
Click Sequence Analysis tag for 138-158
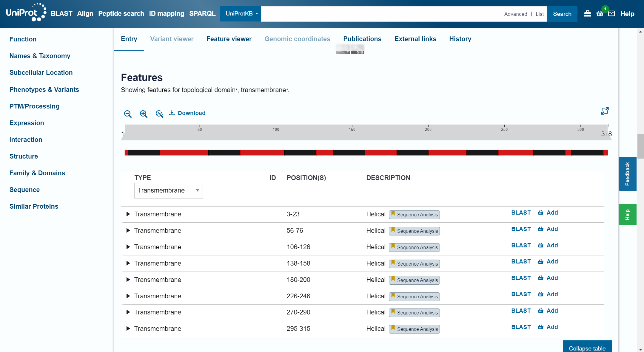(x=414, y=264)
